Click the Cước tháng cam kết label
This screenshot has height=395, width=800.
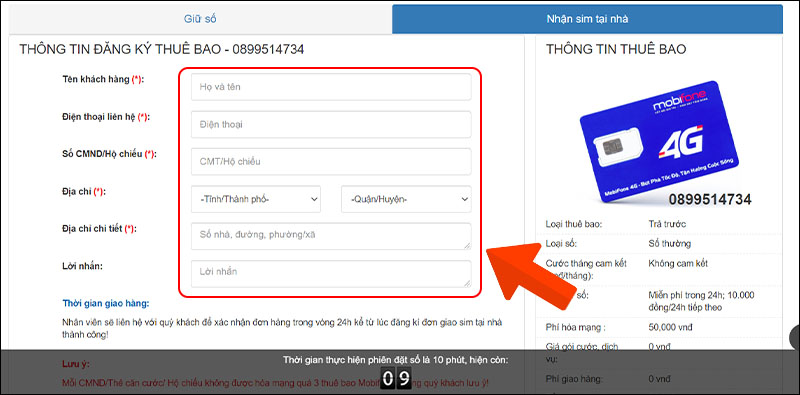click(586, 269)
